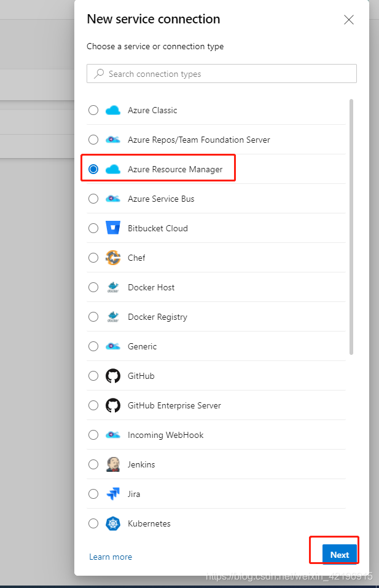Viewport: 379px width, 588px height.
Task: Click the GitHub Enterprise Server octocat icon
Action: click(113, 405)
